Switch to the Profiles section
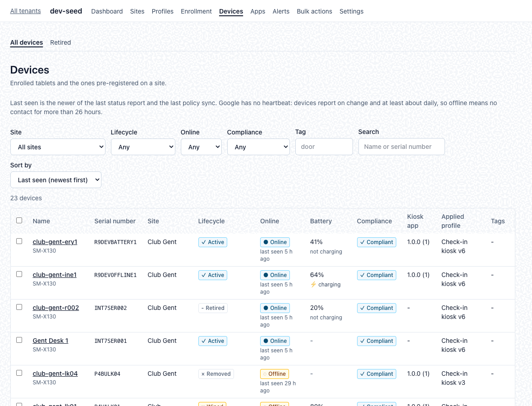 click(162, 11)
